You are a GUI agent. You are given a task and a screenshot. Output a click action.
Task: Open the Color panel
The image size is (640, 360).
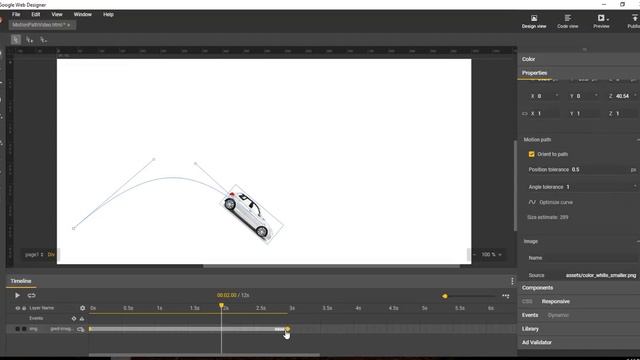pos(528,59)
